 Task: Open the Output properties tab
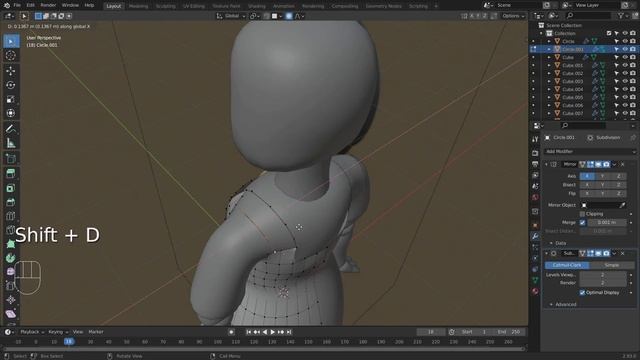pyautogui.click(x=535, y=164)
